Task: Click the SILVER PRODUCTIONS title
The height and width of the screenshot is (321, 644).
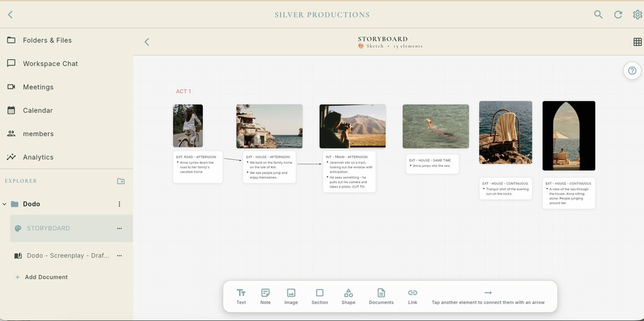Action: pos(322,15)
